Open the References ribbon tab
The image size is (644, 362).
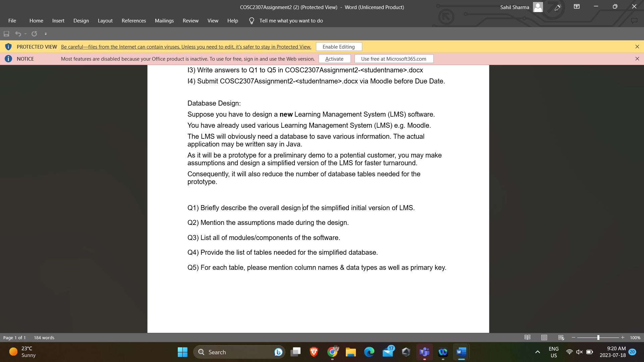(133, 20)
